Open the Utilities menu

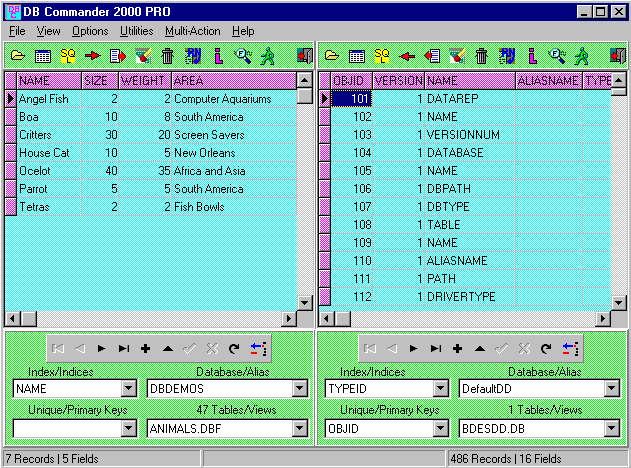136,31
